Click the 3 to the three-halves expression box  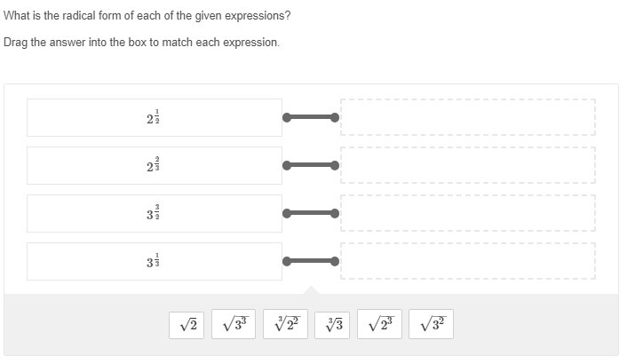(155, 213)
